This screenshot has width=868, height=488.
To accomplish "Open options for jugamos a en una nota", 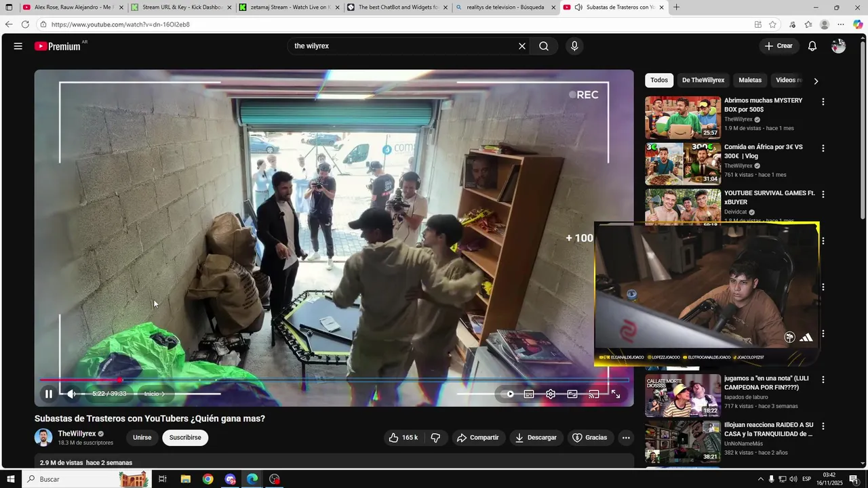I will click(823, 380).
